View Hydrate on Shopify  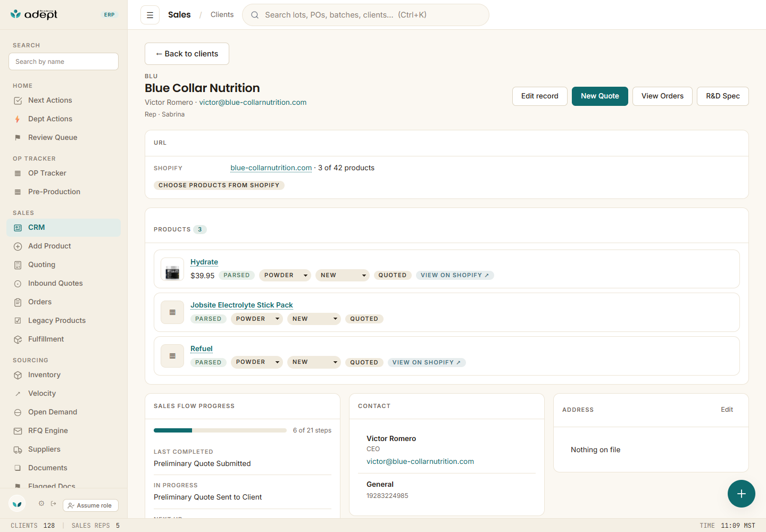(455, 275)
